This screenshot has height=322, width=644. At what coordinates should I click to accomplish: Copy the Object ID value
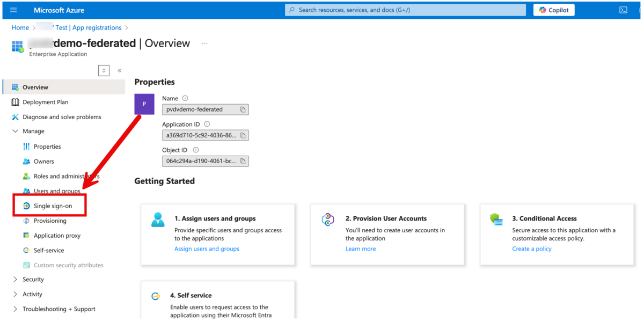(x=243, y=161)
